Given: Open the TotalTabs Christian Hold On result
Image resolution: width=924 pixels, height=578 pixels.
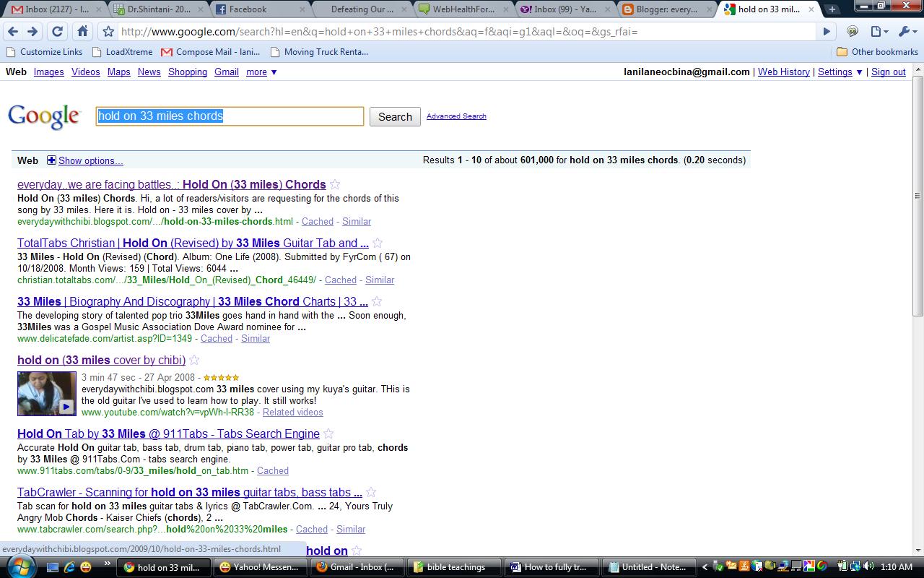Looking at the screenshot, I should (x=193, y=243).
